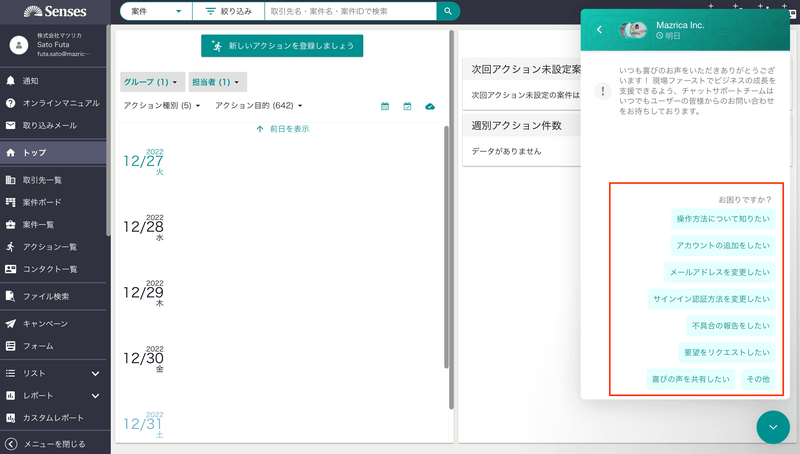Collapse the chat widget with chevron button
This screenshot has width=800, height=454.
(x=773, y=427)
